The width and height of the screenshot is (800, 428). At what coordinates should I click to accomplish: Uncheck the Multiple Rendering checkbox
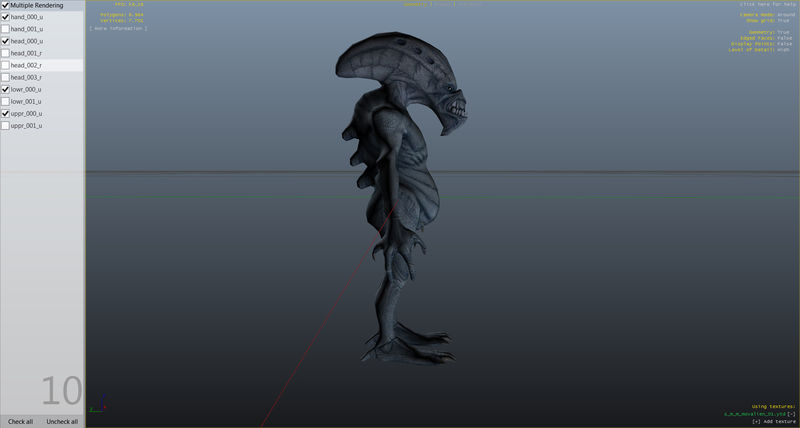[6, 5]
